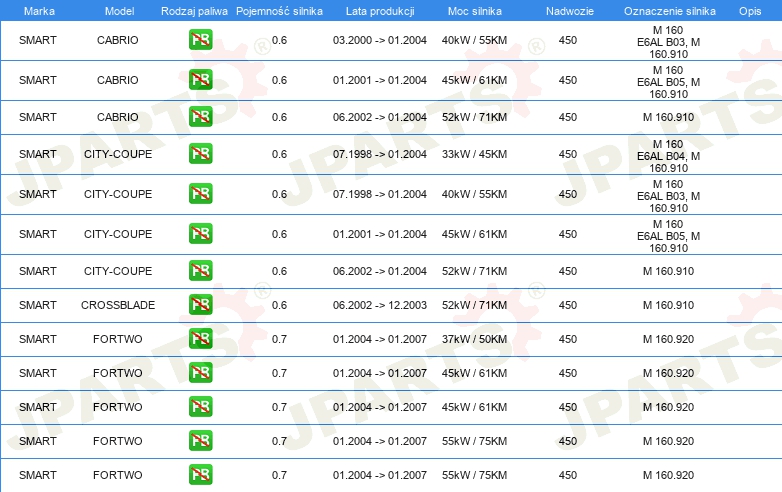782x492 pixels.
Task: Select the 33kW / 45KM power cell
Action: point(474,155)
